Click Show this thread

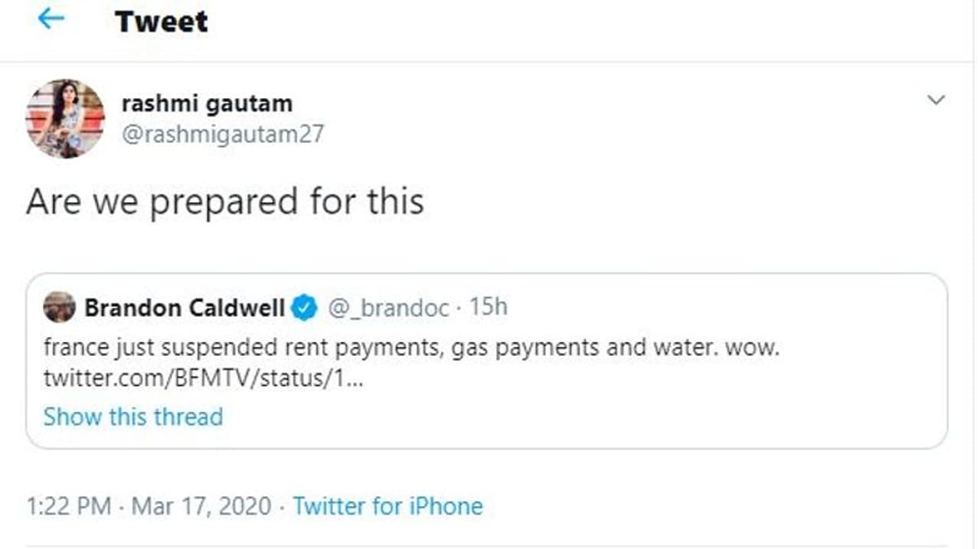[x=133, y=417]
